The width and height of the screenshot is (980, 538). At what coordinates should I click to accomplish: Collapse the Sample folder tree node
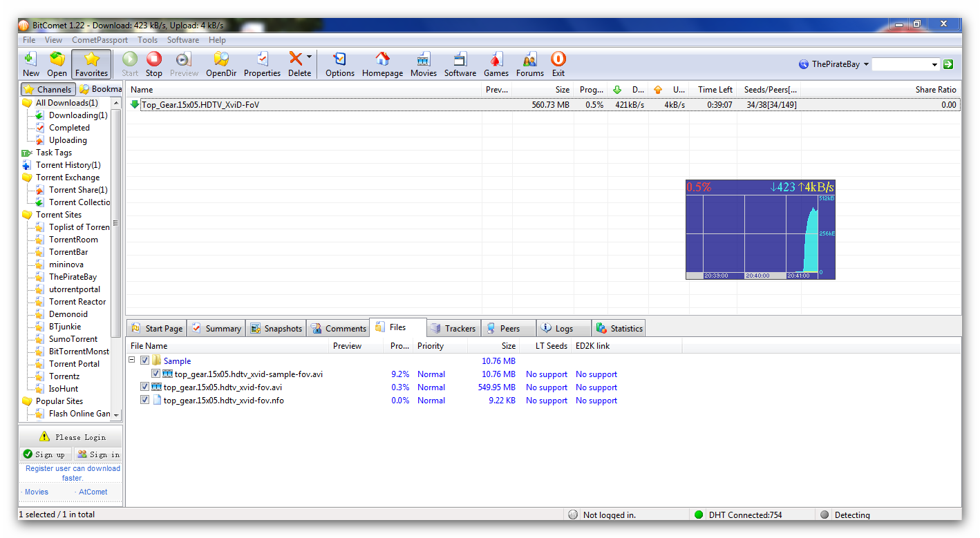click(132, 361)
